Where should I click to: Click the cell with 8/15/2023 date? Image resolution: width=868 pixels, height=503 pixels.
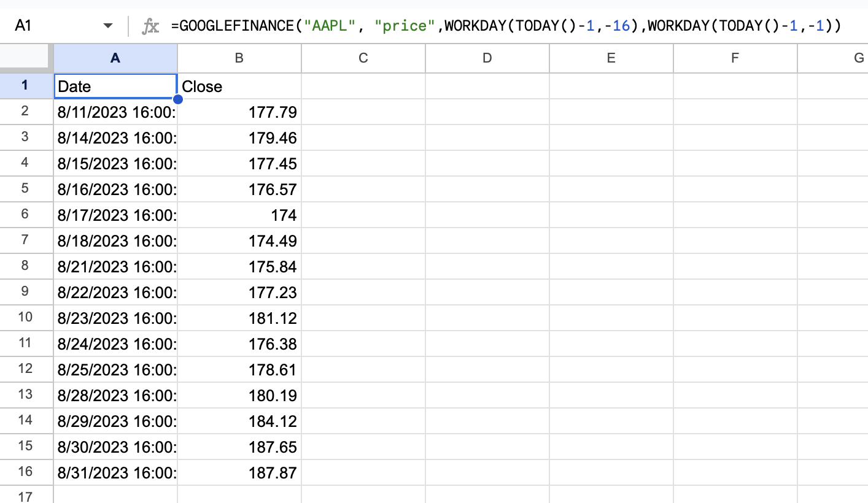pos(115,163)
